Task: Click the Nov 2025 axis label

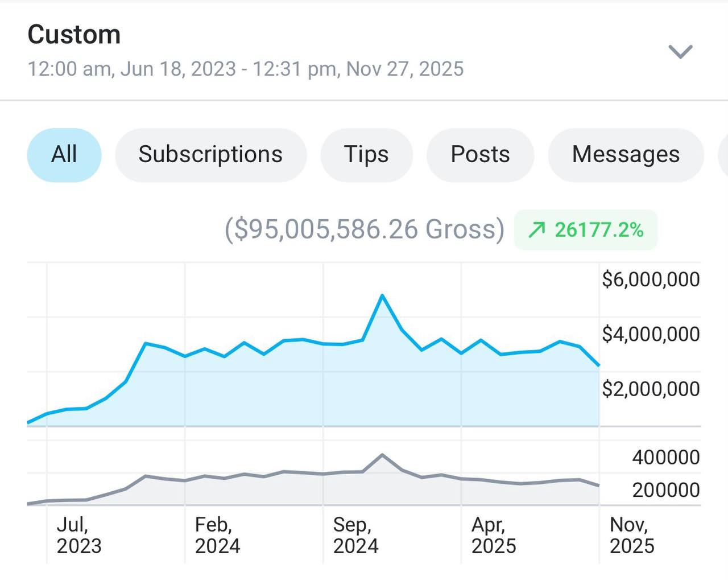Action: click(x=631, y=535)
